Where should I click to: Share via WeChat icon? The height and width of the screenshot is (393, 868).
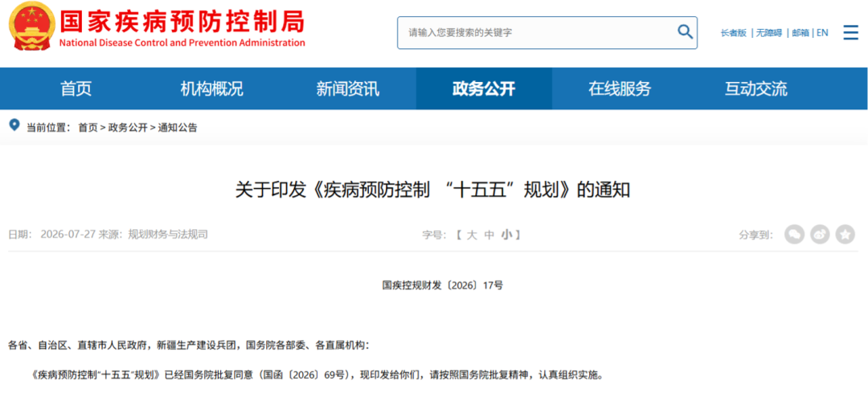794,235
